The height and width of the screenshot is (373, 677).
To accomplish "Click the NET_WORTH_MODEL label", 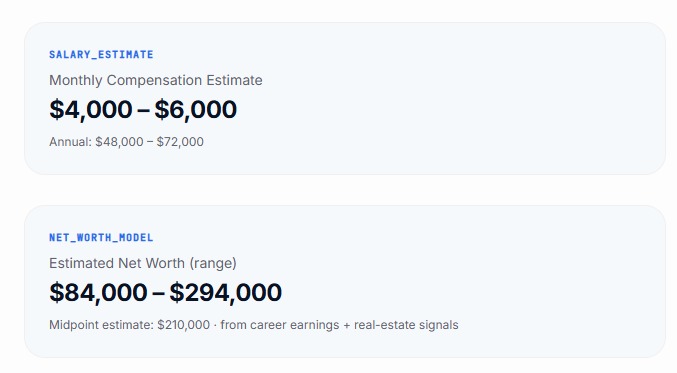I will [101, 237].
